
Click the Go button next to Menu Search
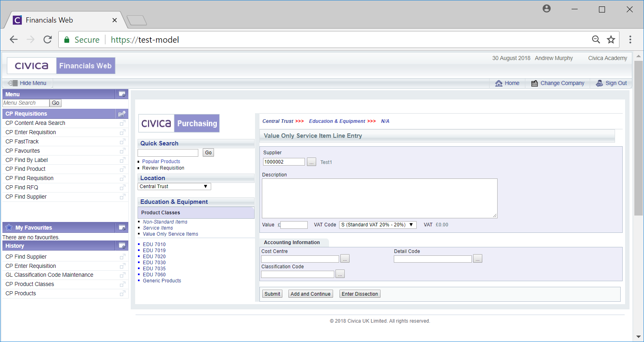56,103
